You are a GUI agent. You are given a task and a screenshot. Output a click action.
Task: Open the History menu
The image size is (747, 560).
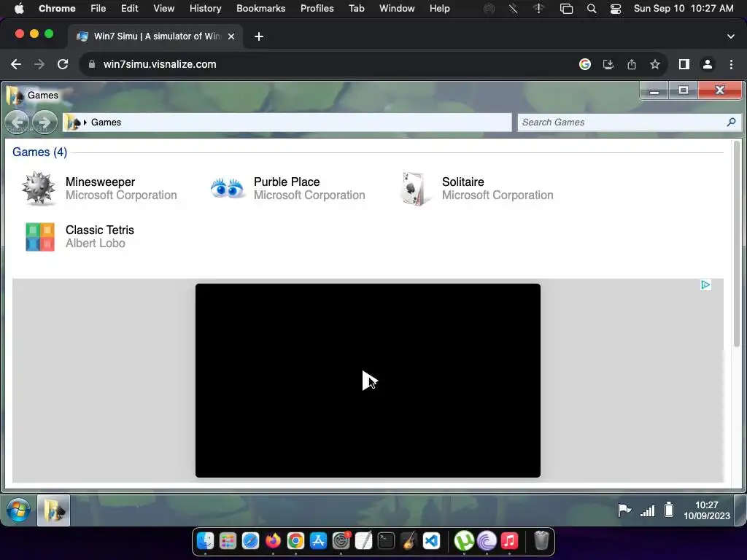[205, 9]
